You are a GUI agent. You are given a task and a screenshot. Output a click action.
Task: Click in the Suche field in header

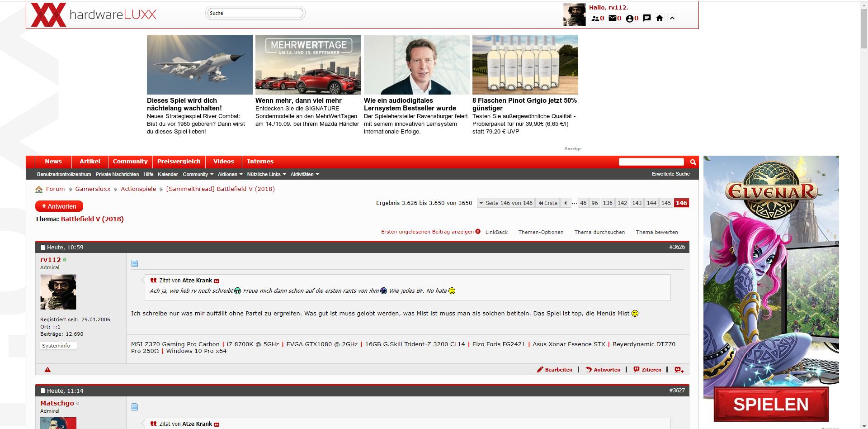[x=255, y=13]
